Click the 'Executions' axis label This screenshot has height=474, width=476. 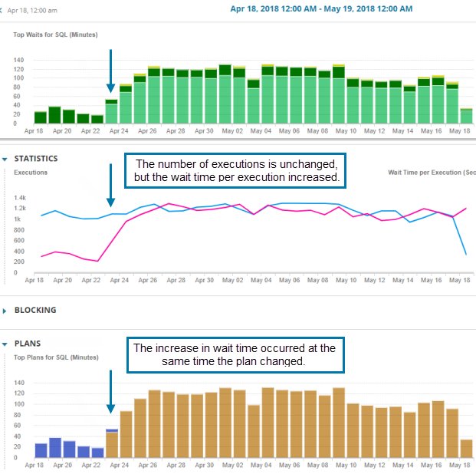click(x=31, y=173)
